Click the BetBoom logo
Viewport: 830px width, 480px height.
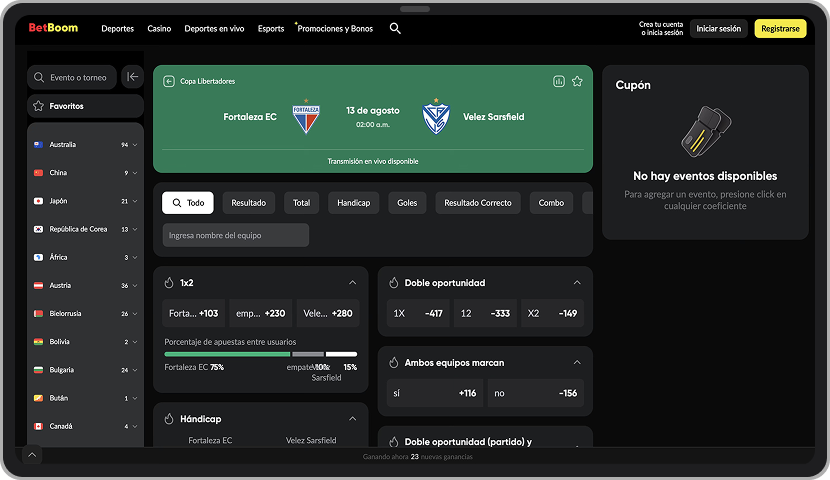(53, 28)
